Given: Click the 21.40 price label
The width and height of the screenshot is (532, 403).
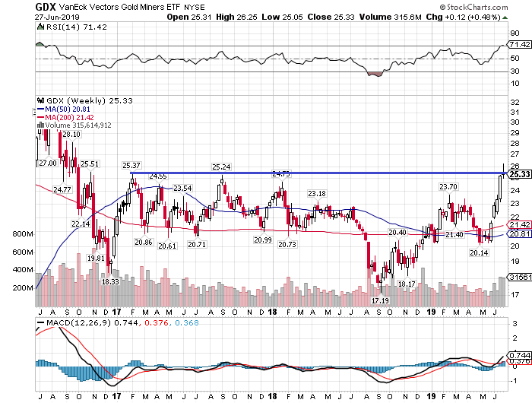Looking at the screenshot, I should point(454,235).
